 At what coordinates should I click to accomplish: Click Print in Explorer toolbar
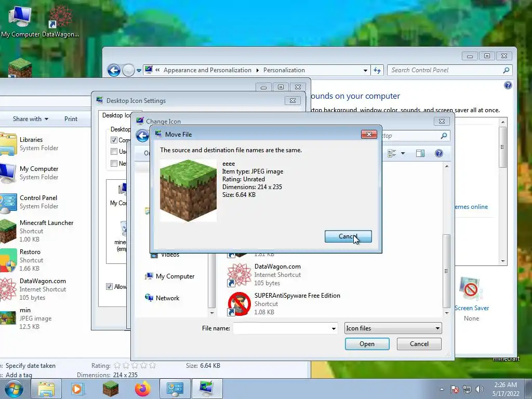(71, 119)
